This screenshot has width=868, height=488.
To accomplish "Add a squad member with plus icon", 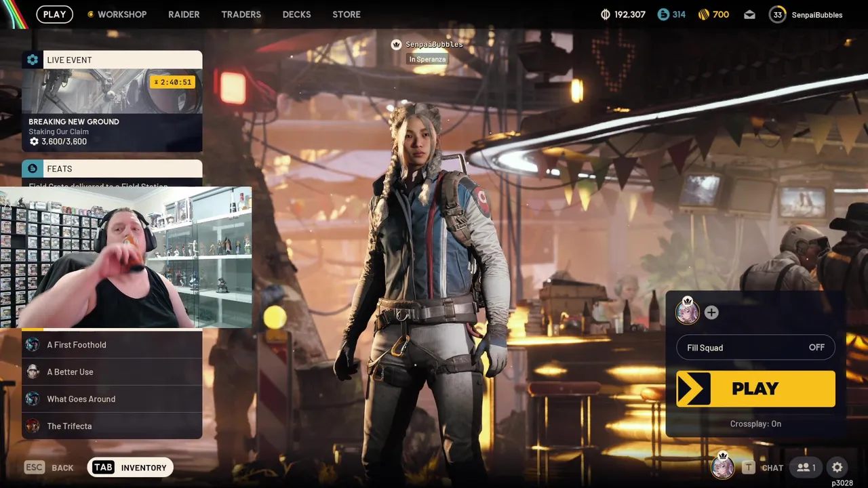I will (x=711, y=312).
